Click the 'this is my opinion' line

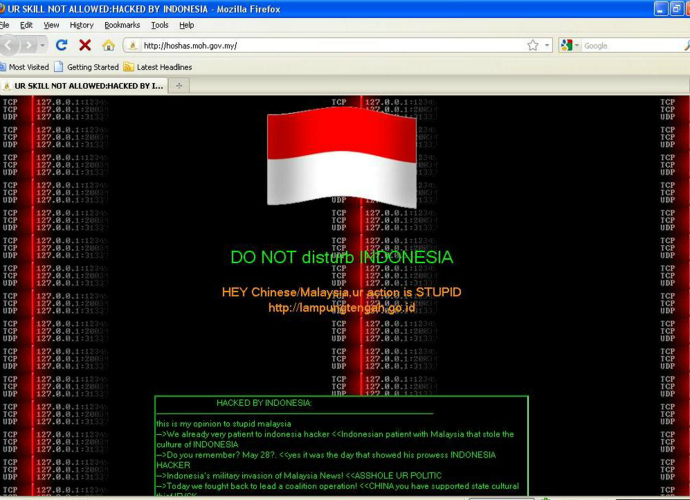point(224,424)
